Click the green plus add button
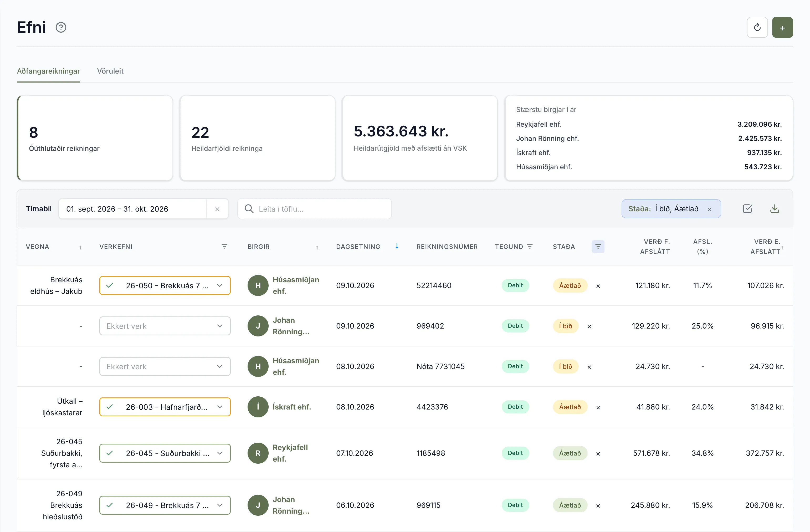 click(x=782, y=27)
